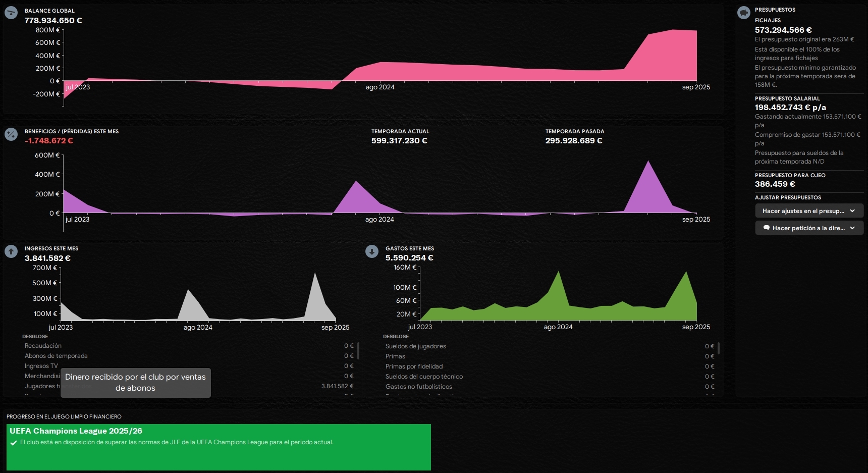Open 'Hacer ajustes en el presup...' dropdown
The image size is (868, 473).
809,211
